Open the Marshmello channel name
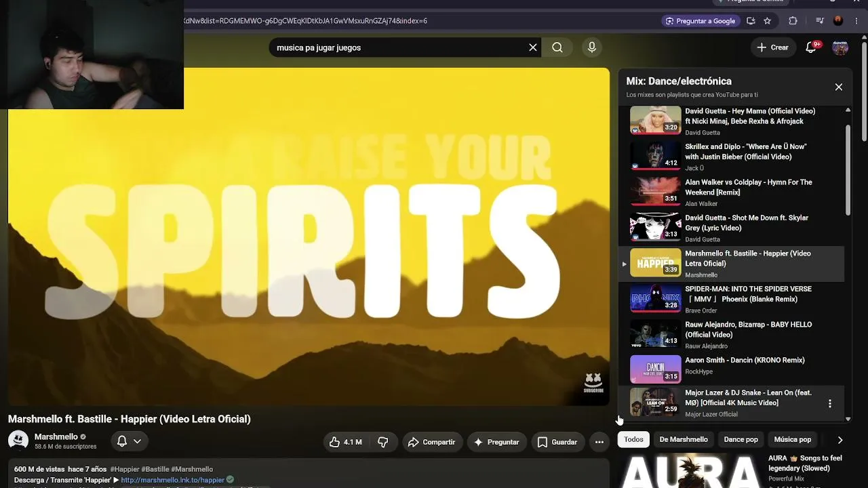Viewport: 868px width, 488px height. click(x=56, y=437)
